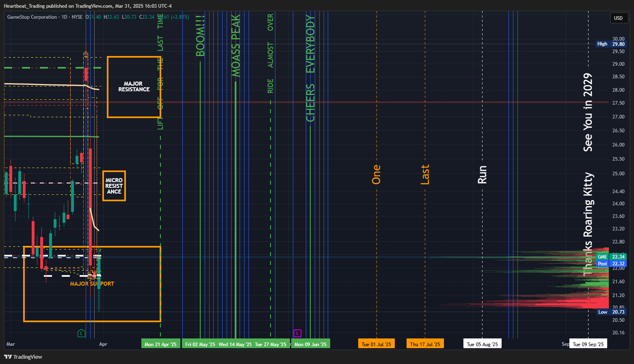Select the BOOM!!! vertical text
Image resolution: width=634 pixels, height=364 pixels.
(200, 35)
